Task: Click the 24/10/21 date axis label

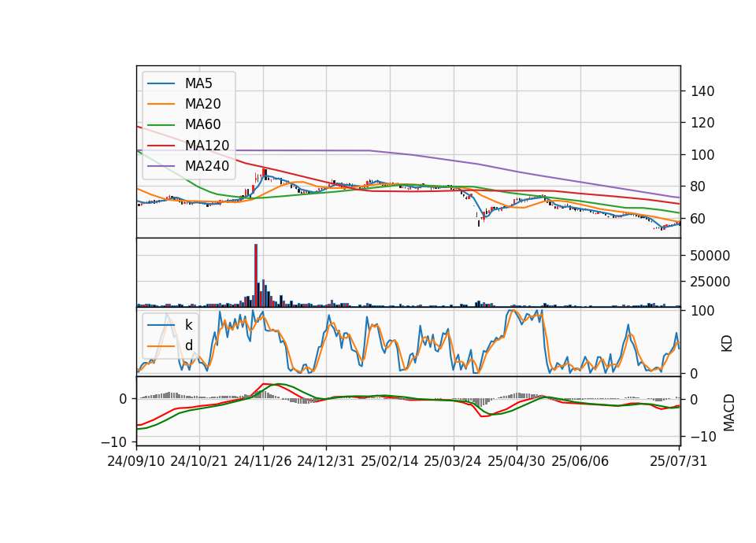Action: [x=199, y=461]
